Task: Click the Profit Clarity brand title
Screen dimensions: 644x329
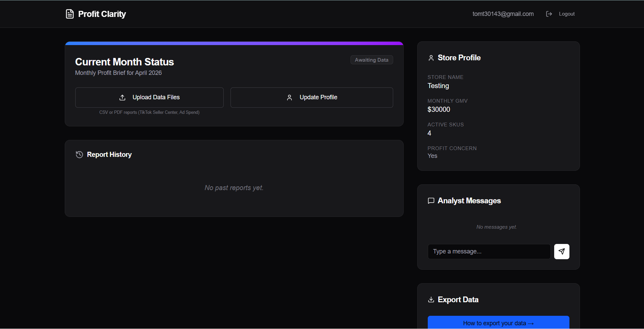Action: coord(102,14)
